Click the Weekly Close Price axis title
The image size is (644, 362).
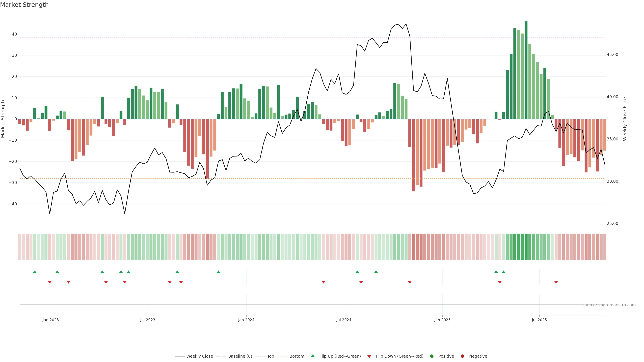click(625, 119)
